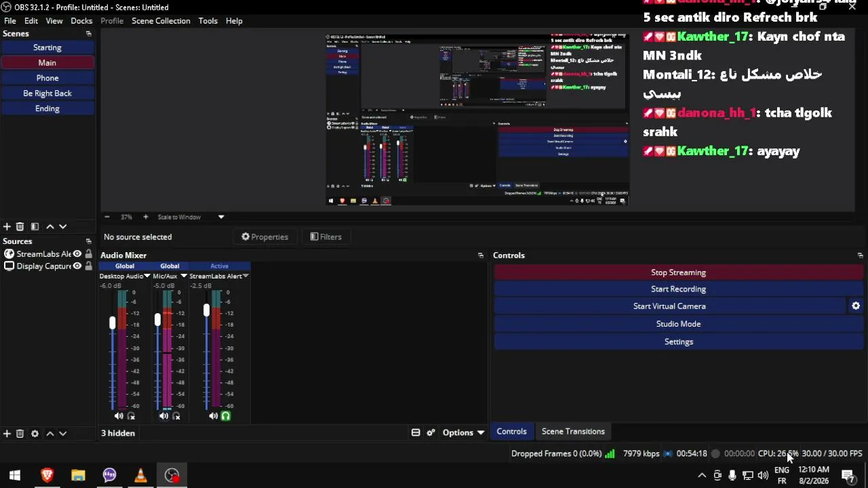
Task: Toggle lock on the StreamLabs Alert source
Action: click(x=88, y=254)
